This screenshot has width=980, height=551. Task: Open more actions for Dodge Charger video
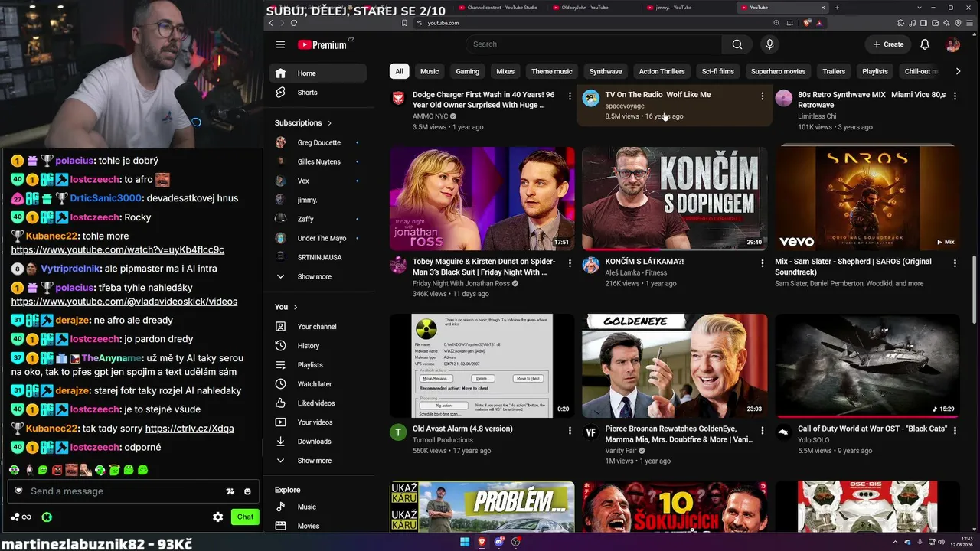570,96
